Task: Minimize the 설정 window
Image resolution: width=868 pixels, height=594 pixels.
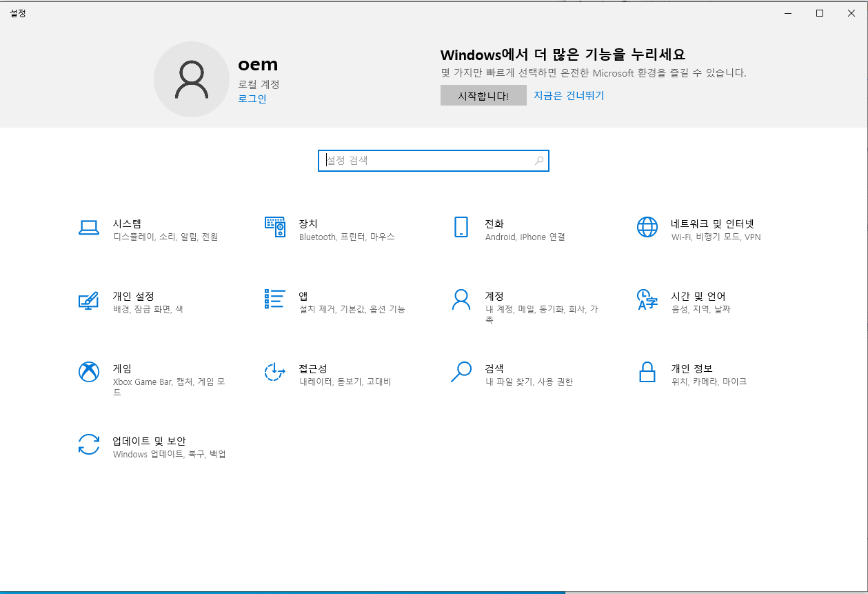Action: click(x=788, y=13)
